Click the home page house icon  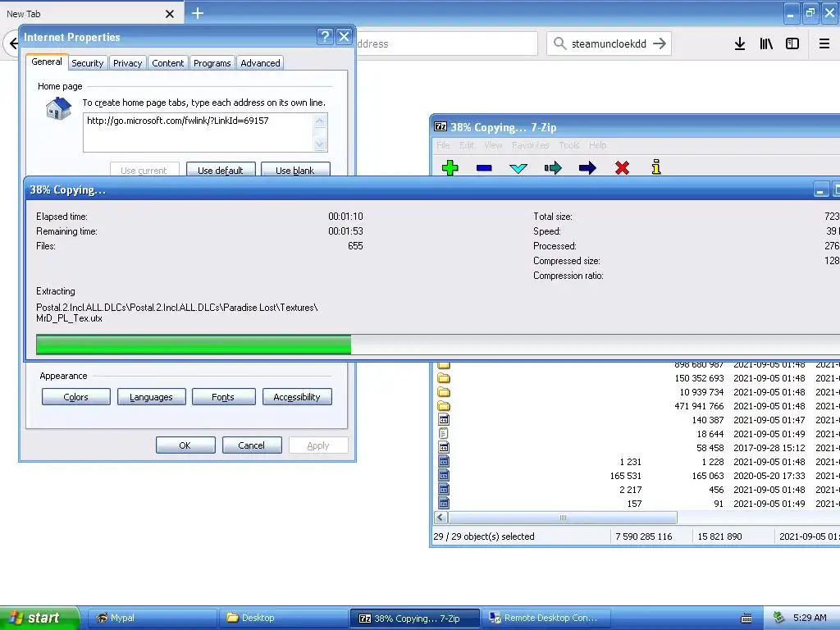(59, 109)
